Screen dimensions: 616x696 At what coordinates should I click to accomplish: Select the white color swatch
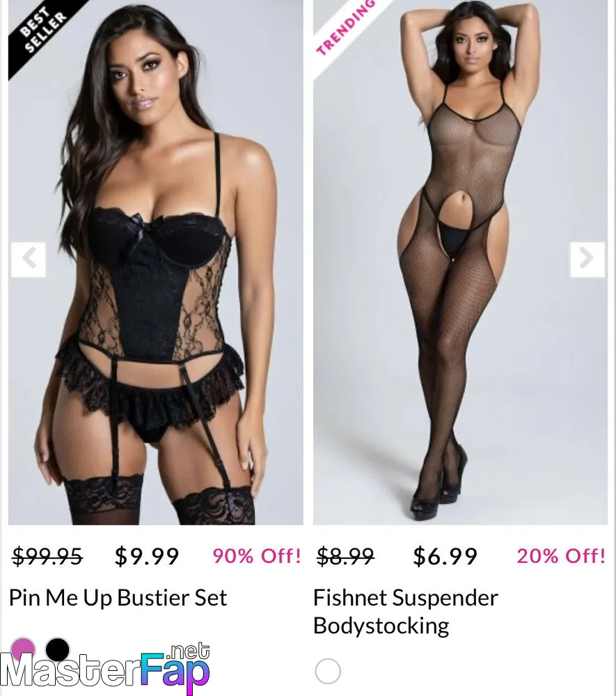(x=328, y=671)
